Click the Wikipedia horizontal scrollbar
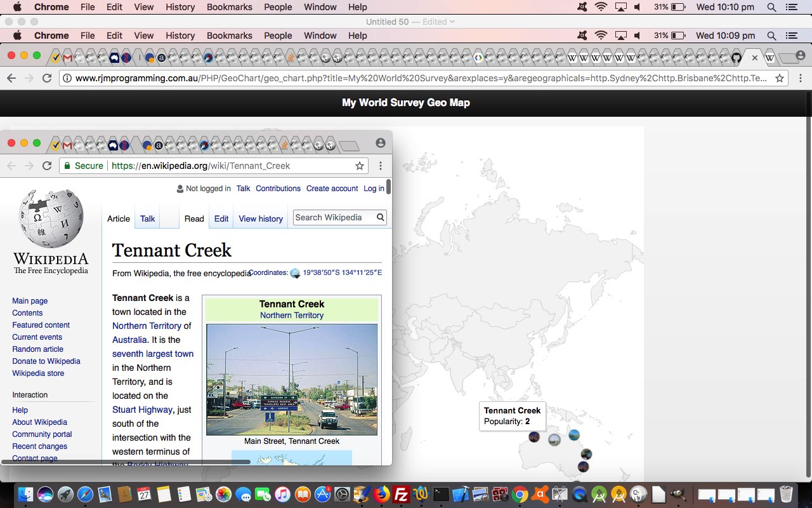This screenshot has height=508, width=812. click(x=127, y=462)
